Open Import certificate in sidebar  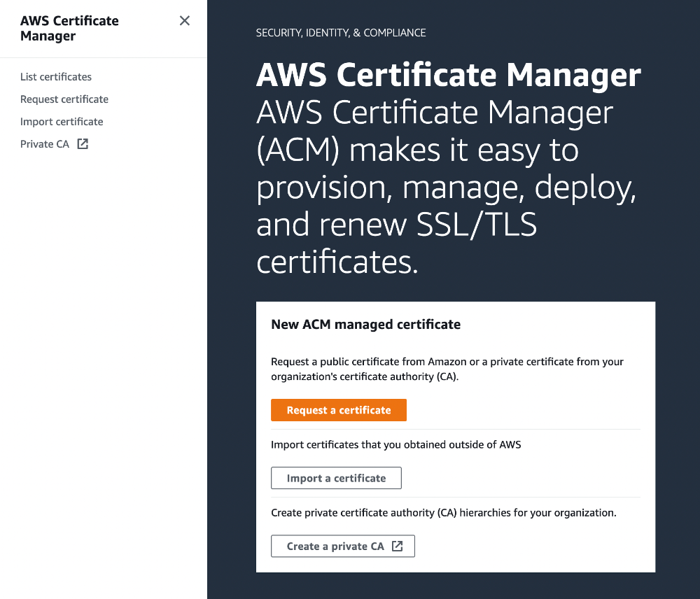point(62,121)
